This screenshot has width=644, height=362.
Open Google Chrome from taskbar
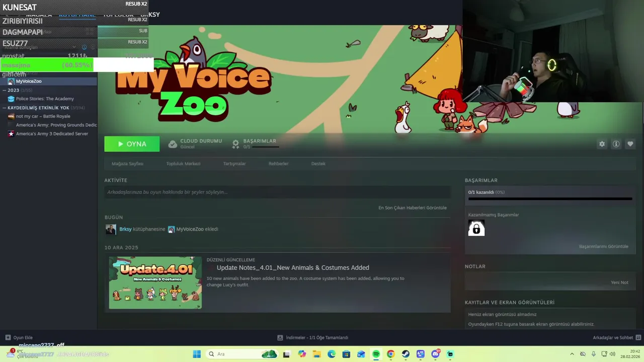tap(391, 354)
